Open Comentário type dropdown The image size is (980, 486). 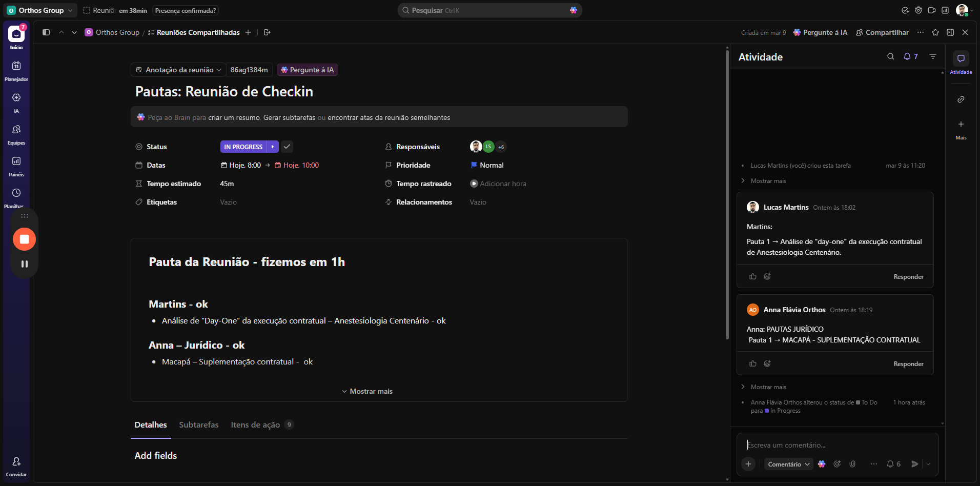788,464
